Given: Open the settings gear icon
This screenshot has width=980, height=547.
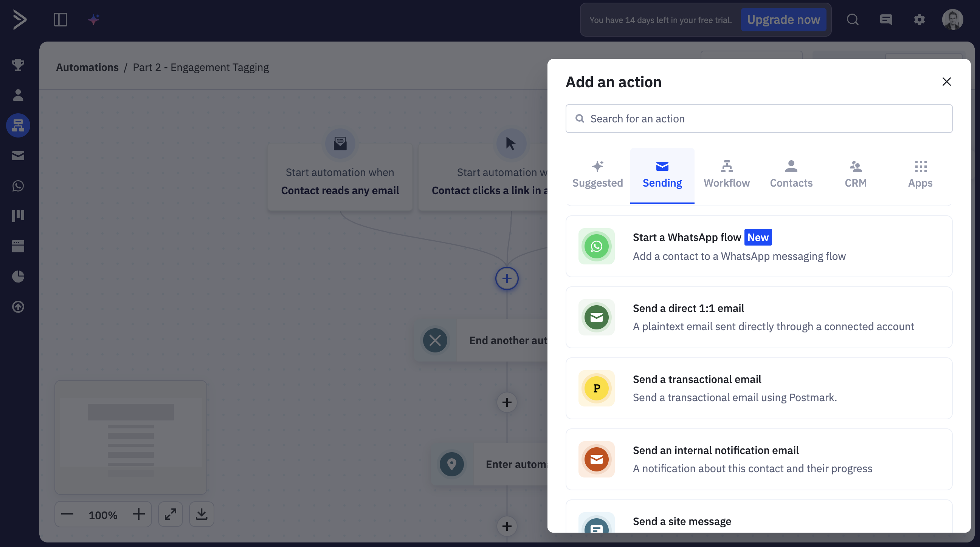Looking at the screenshot, I should click(x=920, y=19).
